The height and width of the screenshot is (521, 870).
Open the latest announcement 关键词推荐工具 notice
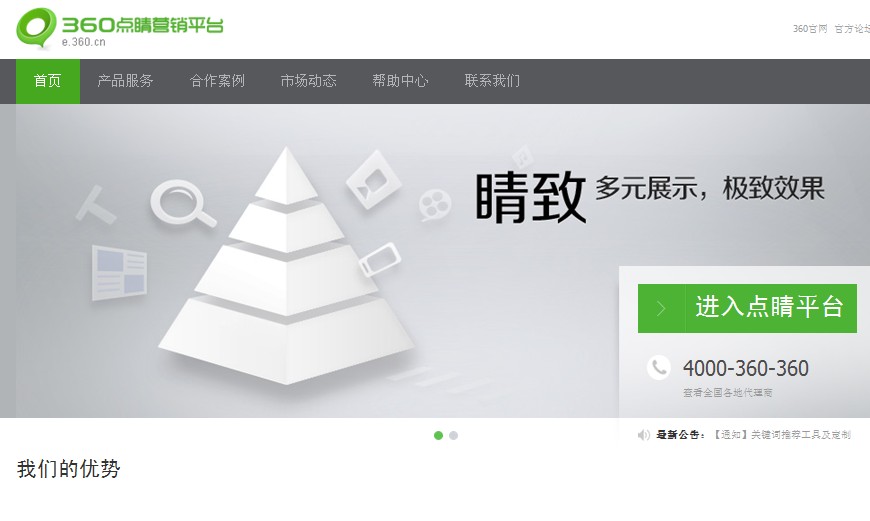[781, 435]
